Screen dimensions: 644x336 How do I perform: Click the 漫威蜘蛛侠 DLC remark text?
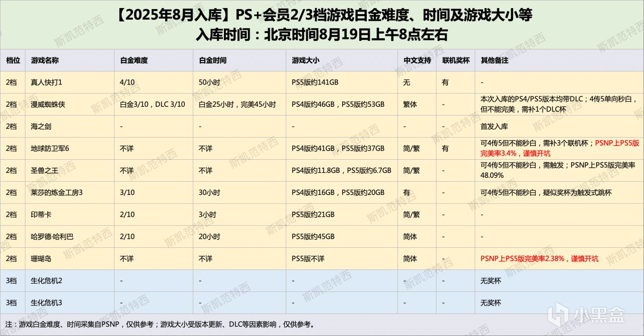point(559,104)
